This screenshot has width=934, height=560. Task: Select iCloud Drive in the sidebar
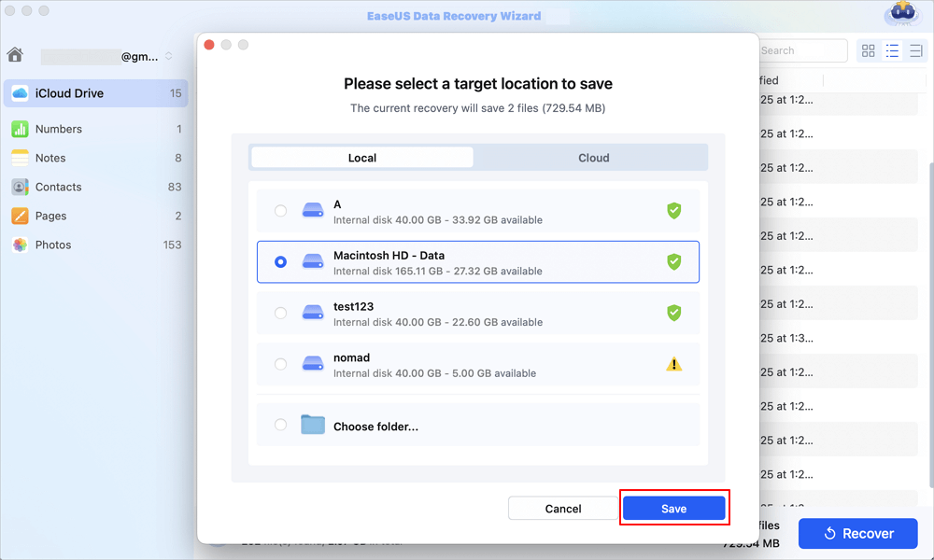96,93
